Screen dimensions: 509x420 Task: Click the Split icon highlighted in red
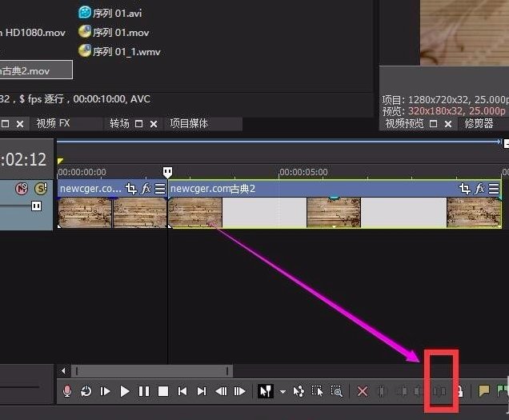click(439, 391)
